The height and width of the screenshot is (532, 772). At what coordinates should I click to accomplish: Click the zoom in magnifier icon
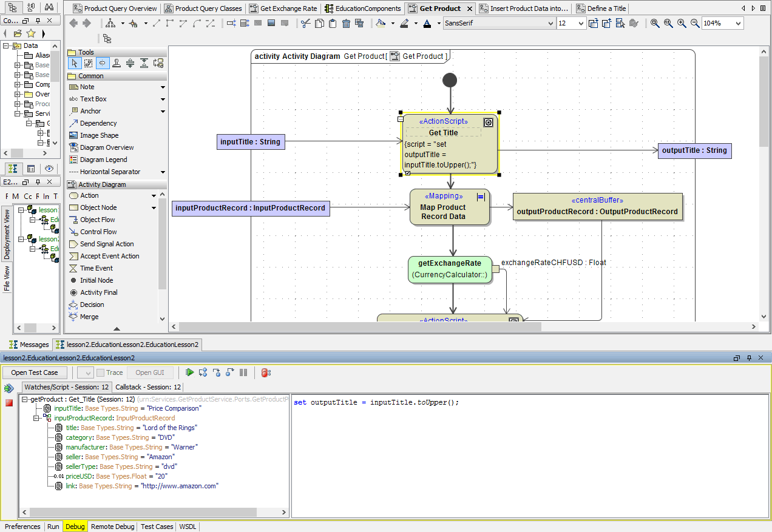682,24
